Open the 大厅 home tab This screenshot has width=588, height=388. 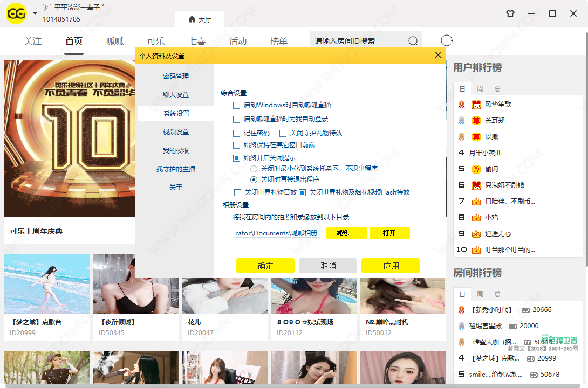tap(200, 19)
